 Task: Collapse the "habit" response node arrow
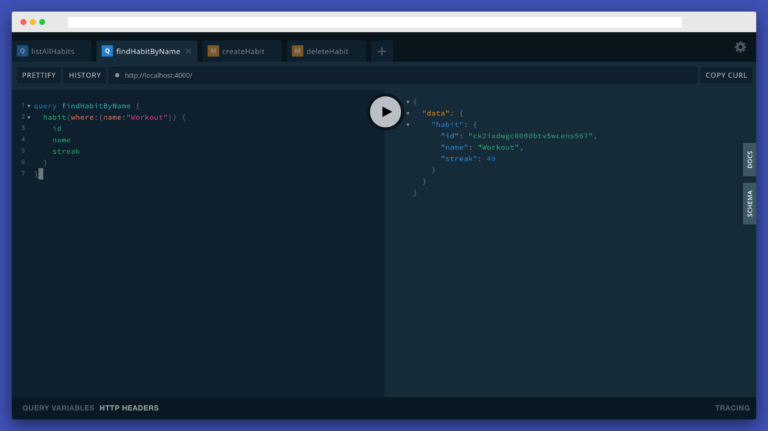[x=408, y=124]
